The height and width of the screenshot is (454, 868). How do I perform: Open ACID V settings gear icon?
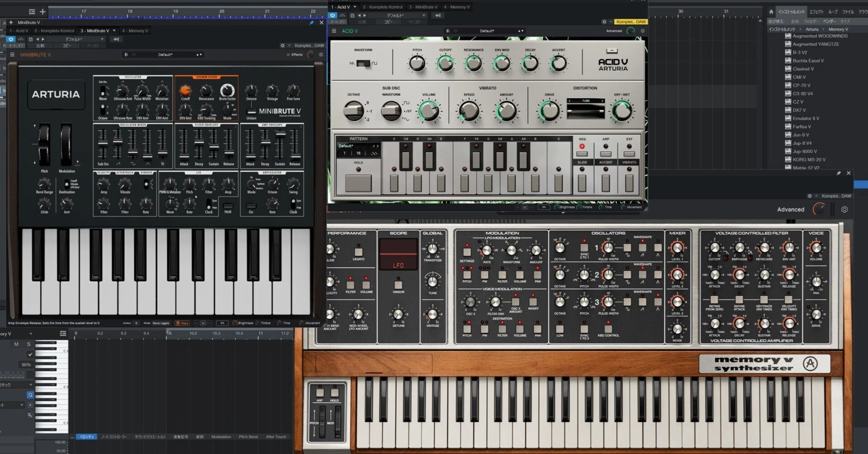point(642,31)
